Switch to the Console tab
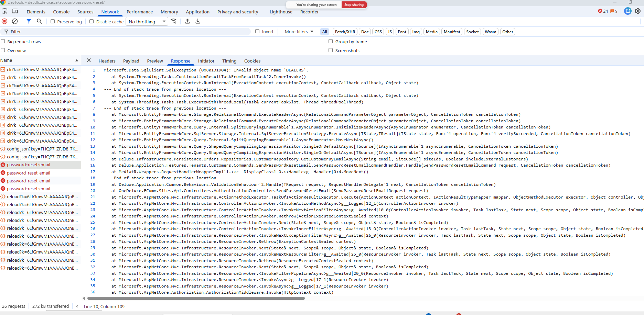Screen dimensions: 644x315 coord(61,12)
